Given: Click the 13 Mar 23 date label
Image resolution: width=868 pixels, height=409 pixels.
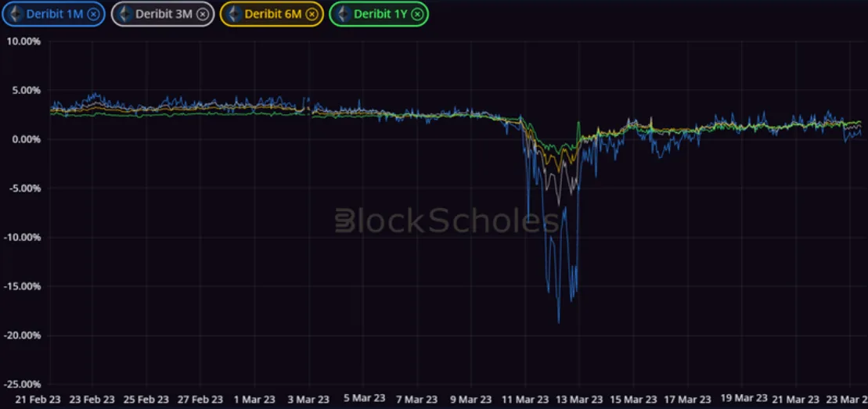Looking at the screenshot, I should (578, 399).
